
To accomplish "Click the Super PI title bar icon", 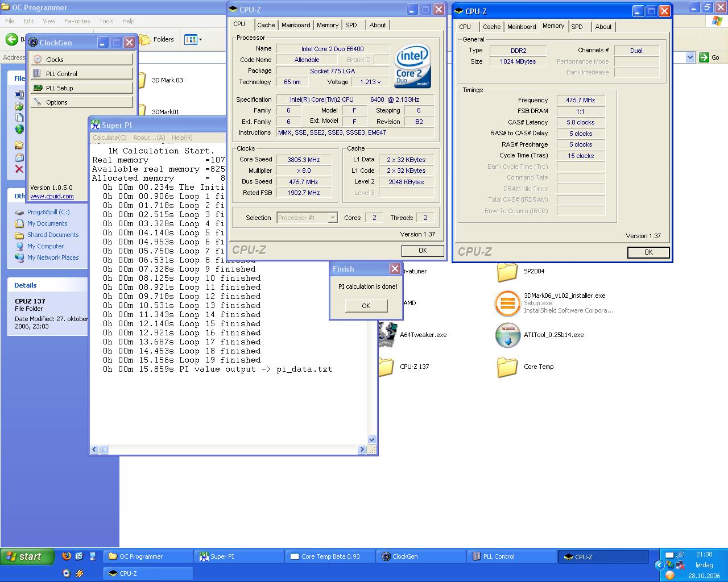I will click(96, 125).
